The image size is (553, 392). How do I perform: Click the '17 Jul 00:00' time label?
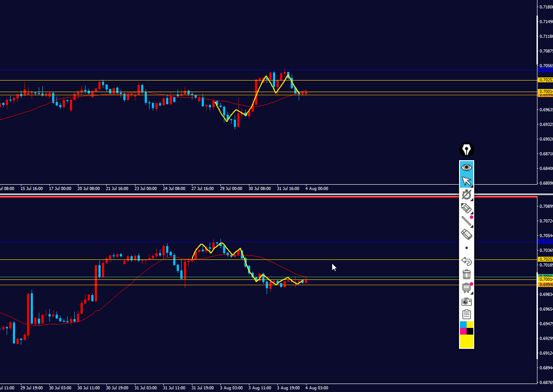60,189
